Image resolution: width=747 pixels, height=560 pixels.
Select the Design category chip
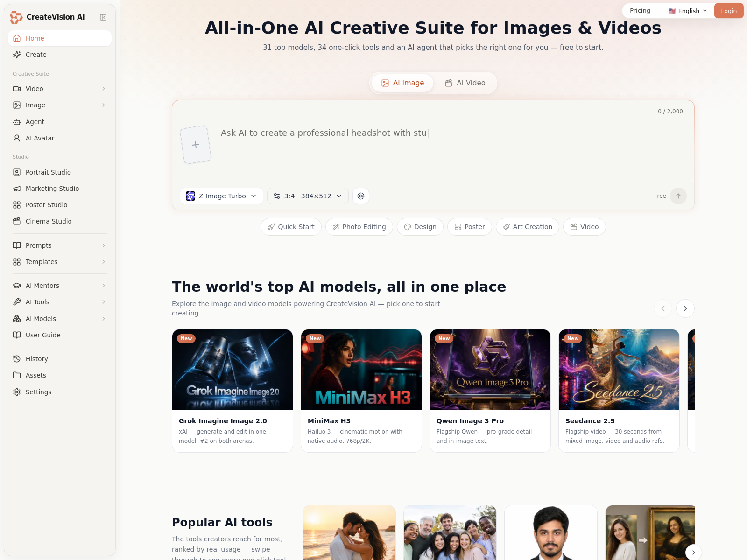(x=420, y=227)
